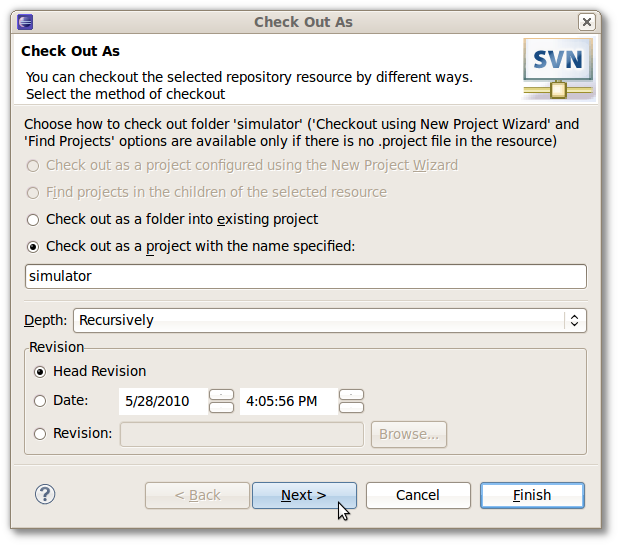Close the Check Out As dialog
The image size is (619, 546).
pos(587,22)
